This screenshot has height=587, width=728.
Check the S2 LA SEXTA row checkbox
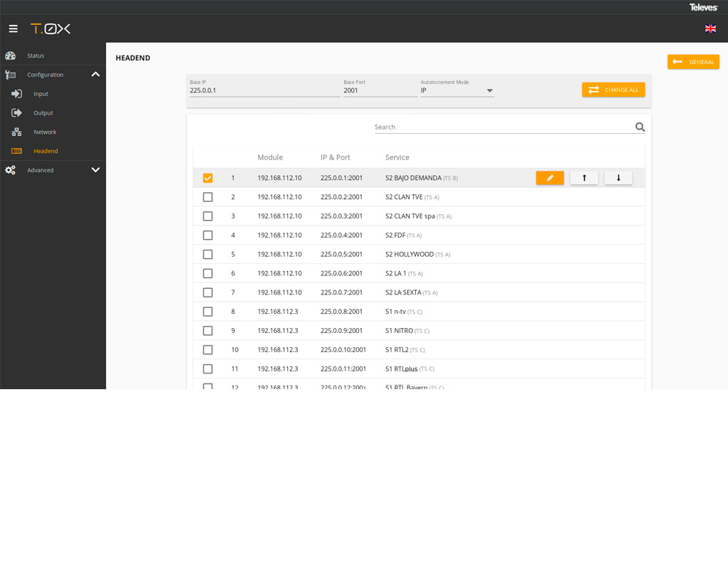pyautogui.click(x=208, y=292)
